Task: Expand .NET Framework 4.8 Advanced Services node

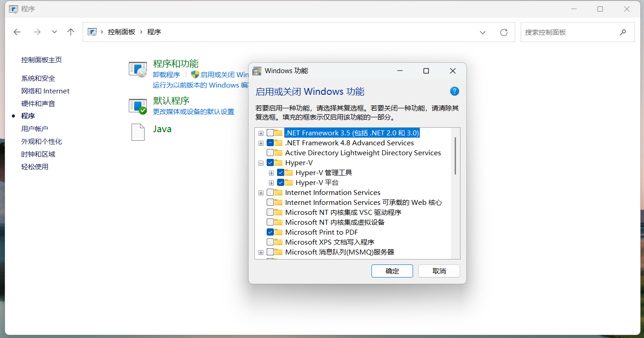Action: pyautogui.click(x=261, y=143)
